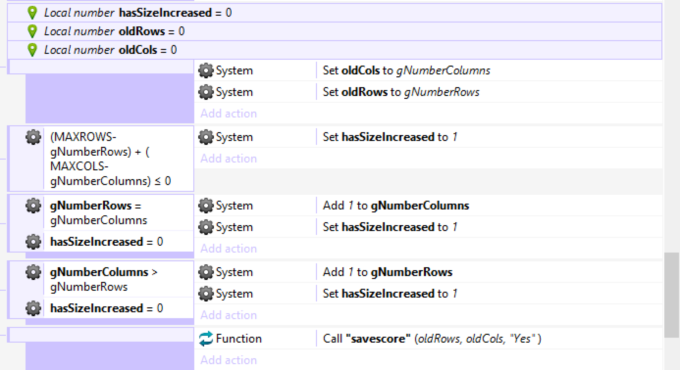Select the Call "savescore" action

point(432,338)
